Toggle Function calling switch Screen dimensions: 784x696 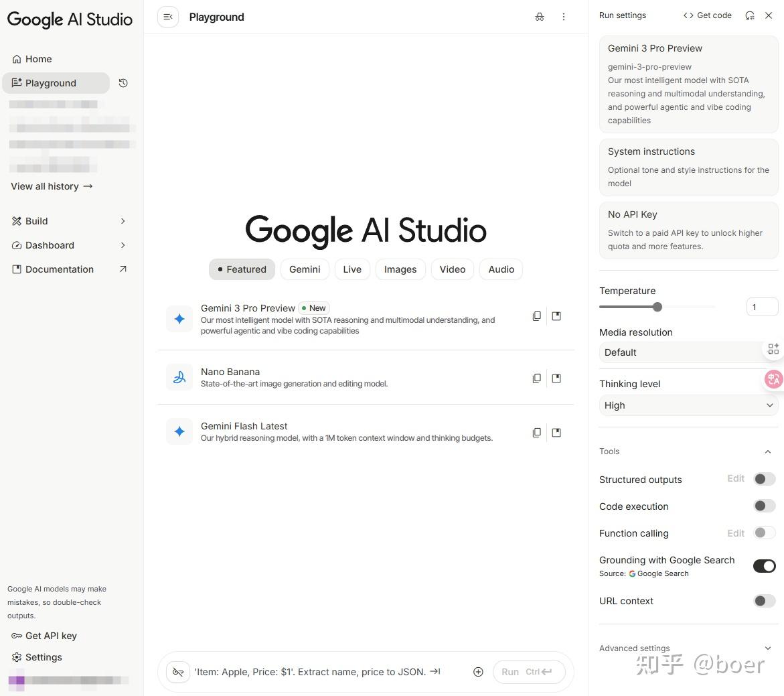(765, 533)
